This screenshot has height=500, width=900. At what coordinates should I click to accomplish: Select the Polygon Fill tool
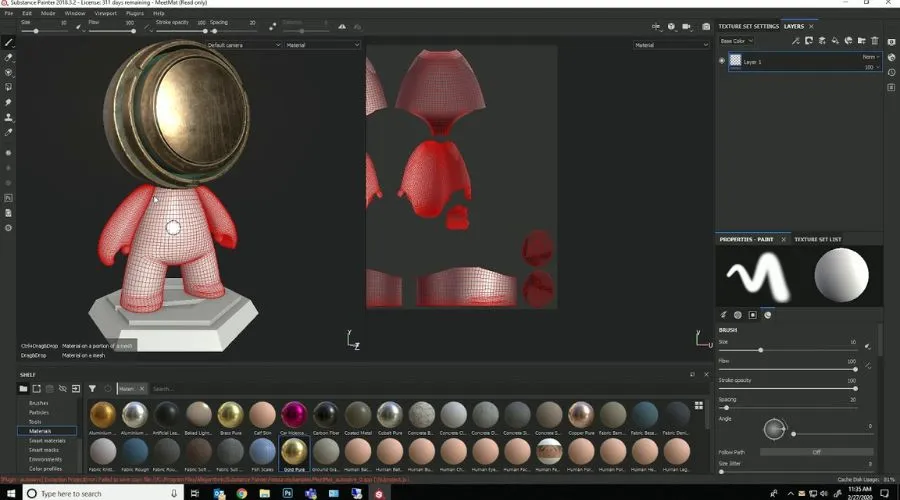[9, 87]
